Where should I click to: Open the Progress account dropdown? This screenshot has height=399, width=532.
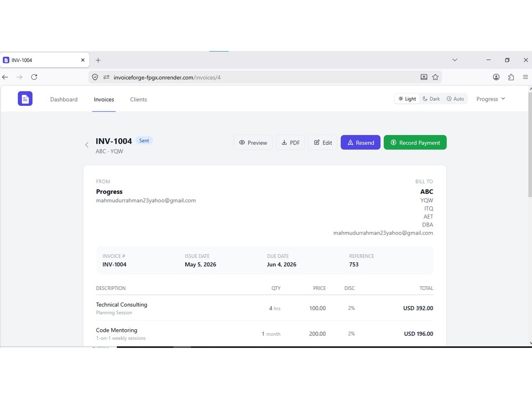tap(491, 99)
